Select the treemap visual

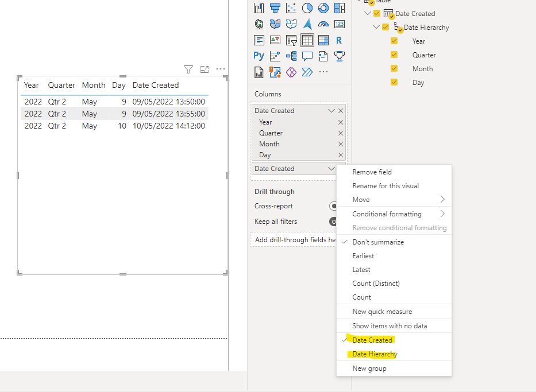click(340, 8)
